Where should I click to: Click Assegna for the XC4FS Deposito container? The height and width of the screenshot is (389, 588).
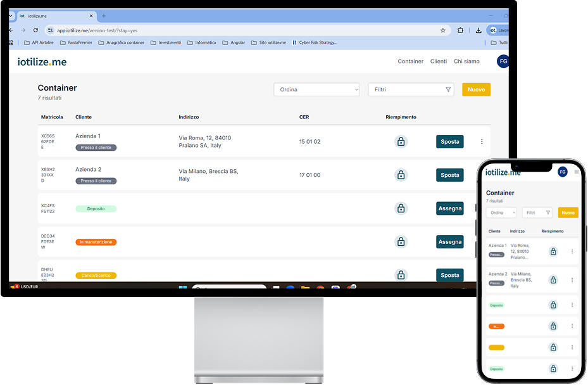450,208
